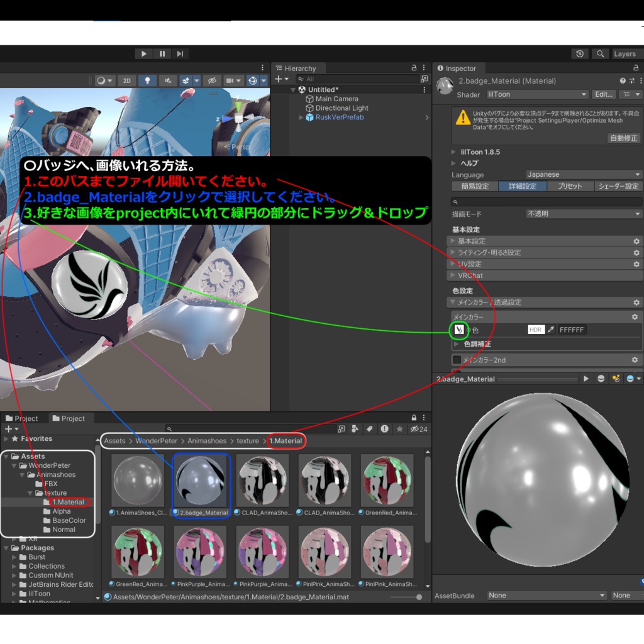This screenshot has width=644, height=644.
Task: Change preview mesh shape icon
Action: [601, 379]
